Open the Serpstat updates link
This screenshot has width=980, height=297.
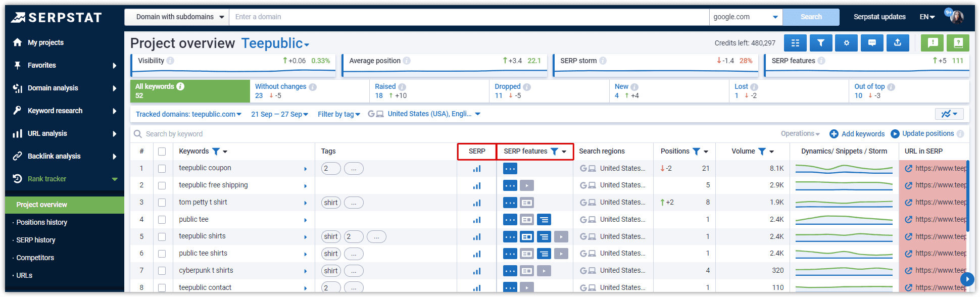click(879, 17)
